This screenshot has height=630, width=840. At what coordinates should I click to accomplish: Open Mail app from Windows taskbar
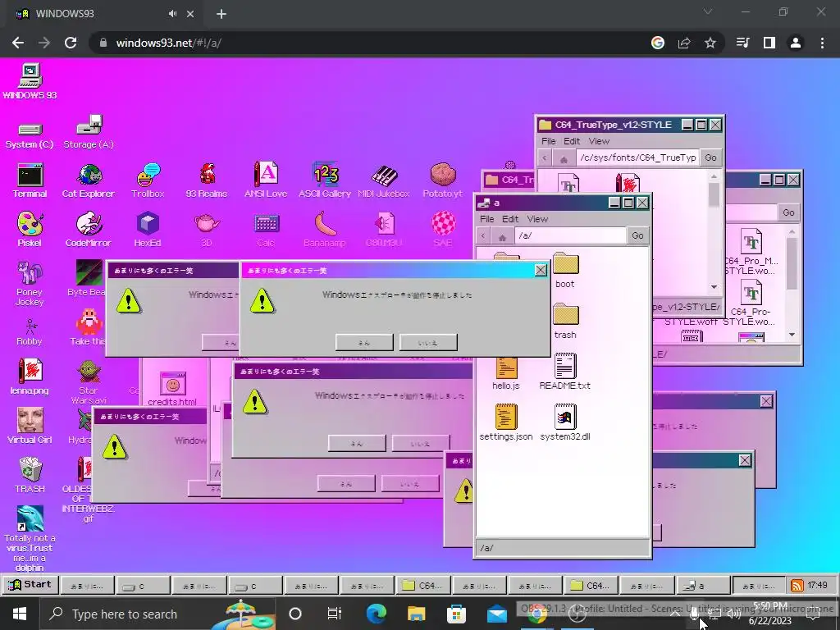pyautogui.click(x=497, y=614)
